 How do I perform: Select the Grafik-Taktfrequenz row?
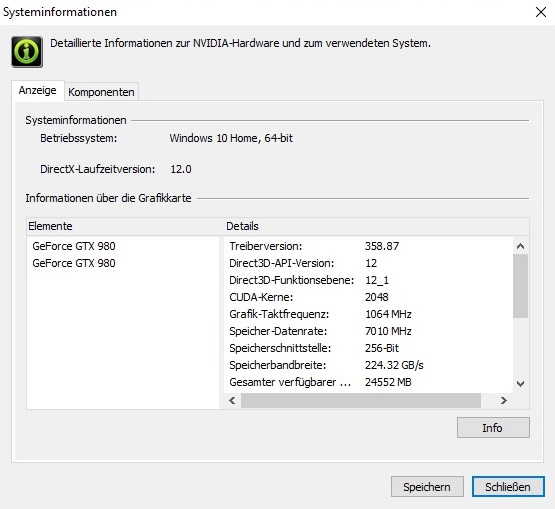tap(368, 314)
